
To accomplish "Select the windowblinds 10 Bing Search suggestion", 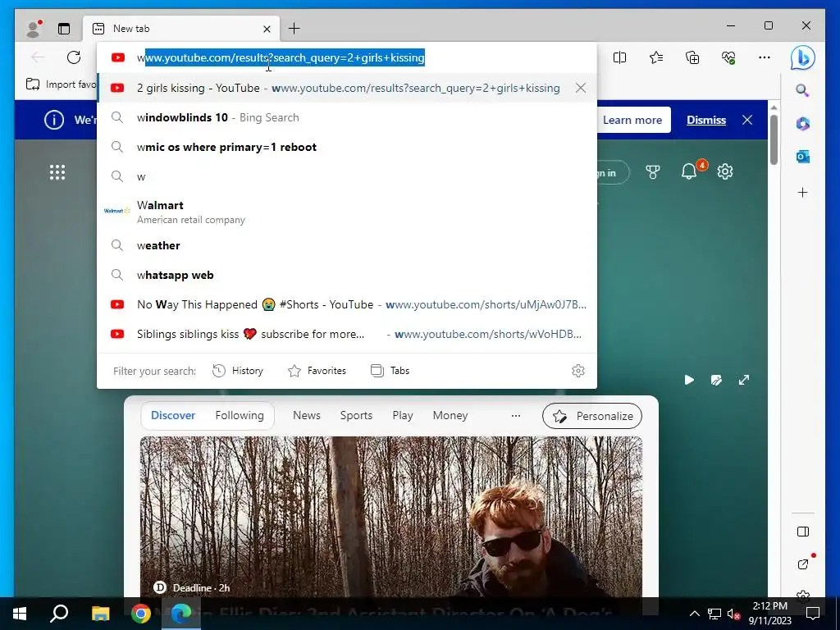I will tap(347, 117).
